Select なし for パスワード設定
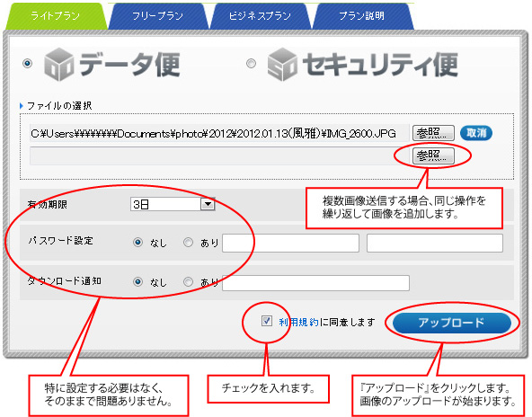The height and width of the screenshot is (417, 532). 137,243
